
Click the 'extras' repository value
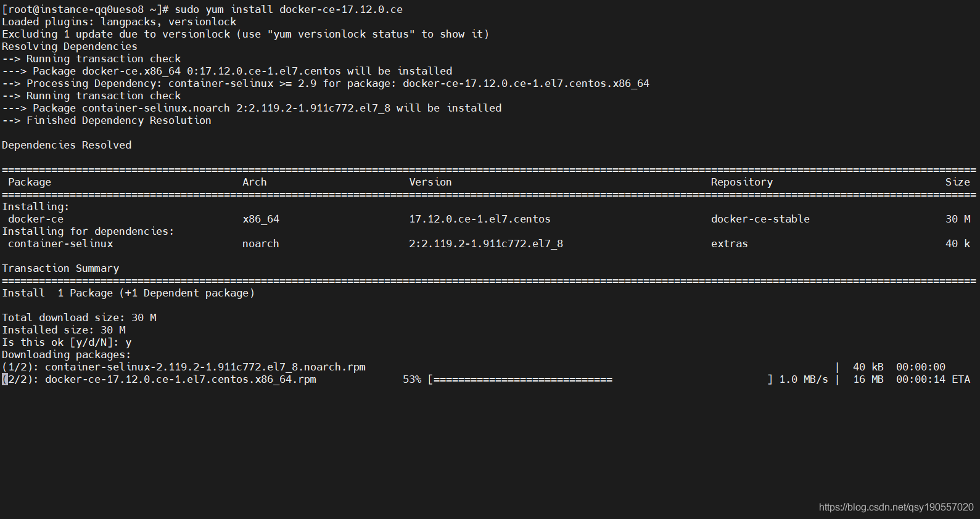tap(730, 243)
